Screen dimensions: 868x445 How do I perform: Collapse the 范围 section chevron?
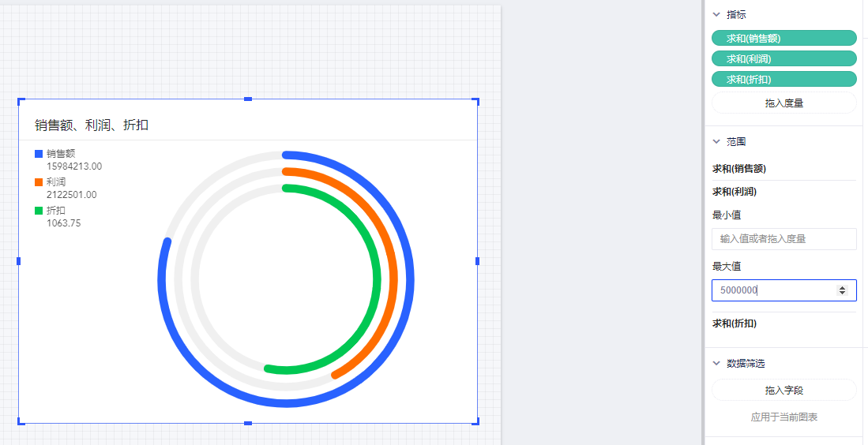coord(716,142)
